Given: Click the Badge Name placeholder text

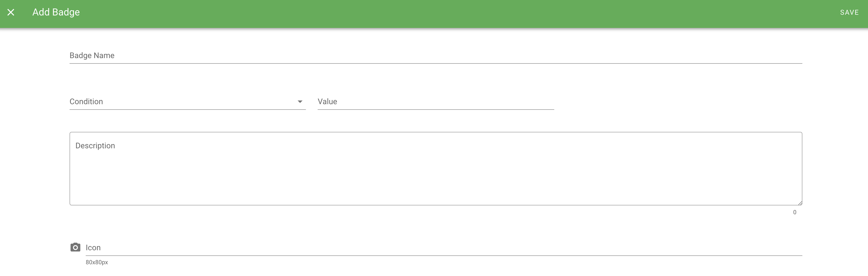Looking at the screenshot, I should click(92, 55).
